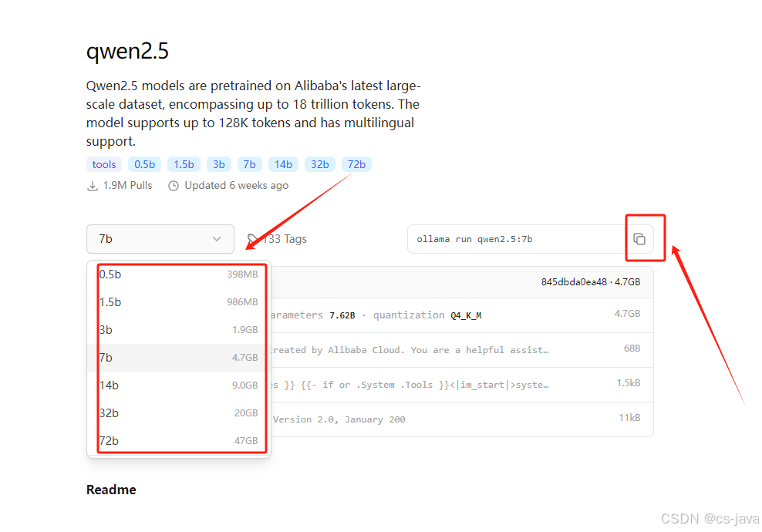
Task: Select the 72b 47GB dropdown option
Action: (x=179, y=441)
